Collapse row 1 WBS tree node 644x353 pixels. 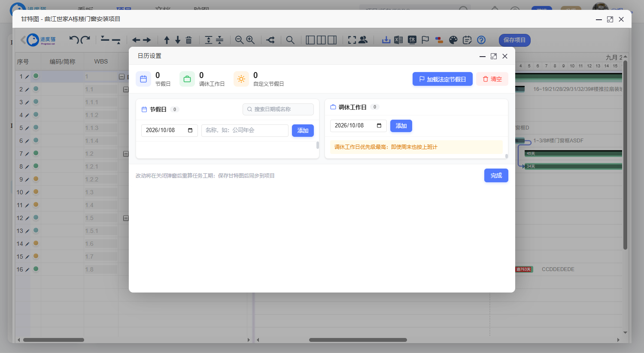(x=122, y=76)
